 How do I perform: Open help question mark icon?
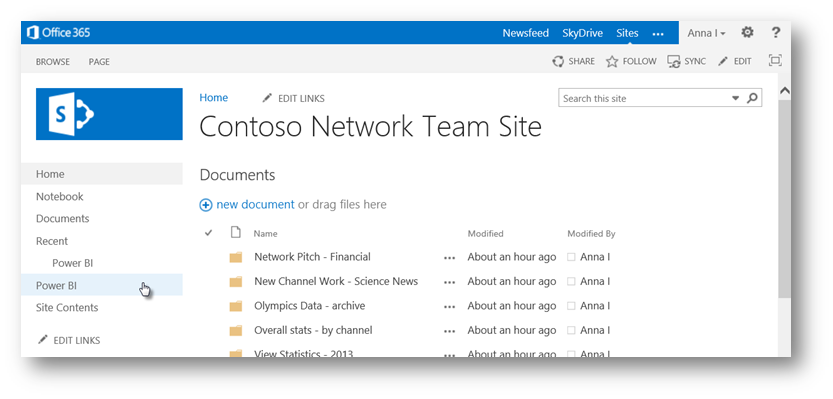[x=775, y=33]
